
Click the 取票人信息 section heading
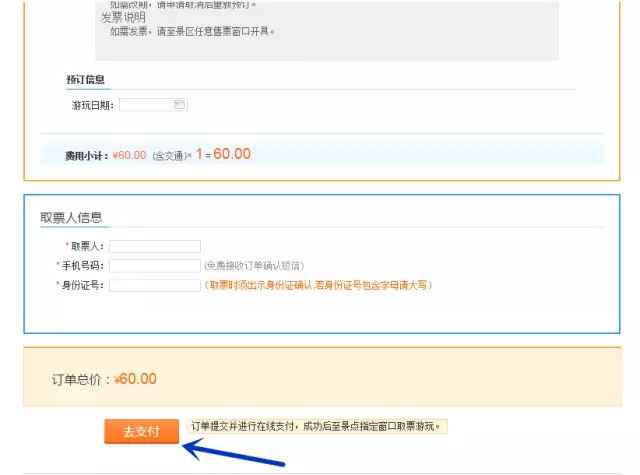[71, 218]
